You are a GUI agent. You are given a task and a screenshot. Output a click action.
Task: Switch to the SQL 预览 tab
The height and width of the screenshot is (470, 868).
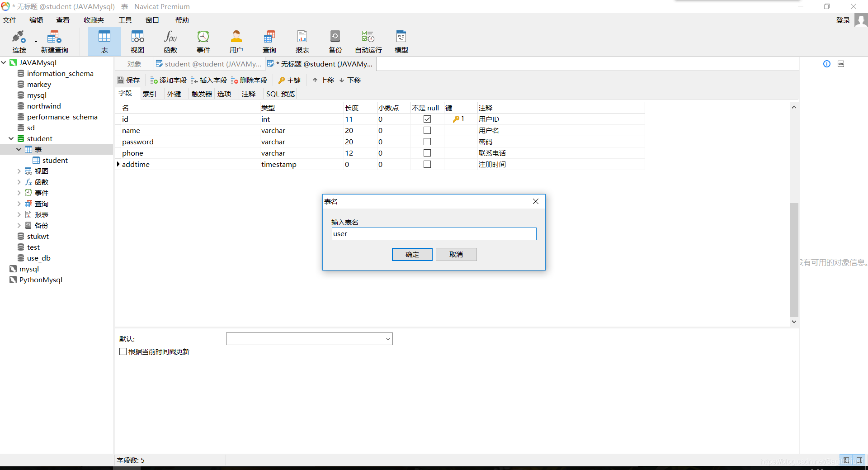point(280,94)
